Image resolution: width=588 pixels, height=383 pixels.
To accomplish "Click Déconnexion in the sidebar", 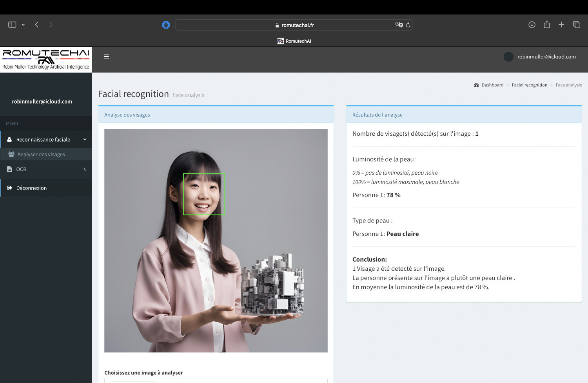I will point(31,188).
